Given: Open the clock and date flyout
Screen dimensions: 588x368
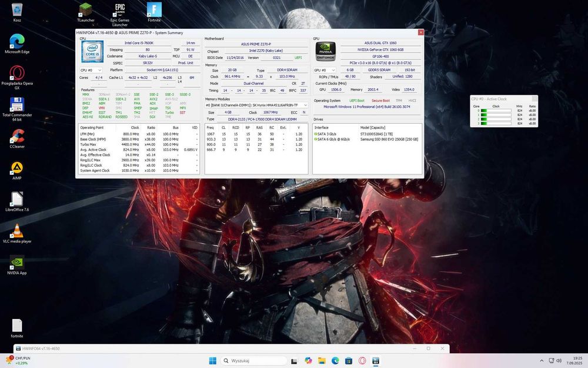Looking at the screenshot, I should [x=576, y=360].
